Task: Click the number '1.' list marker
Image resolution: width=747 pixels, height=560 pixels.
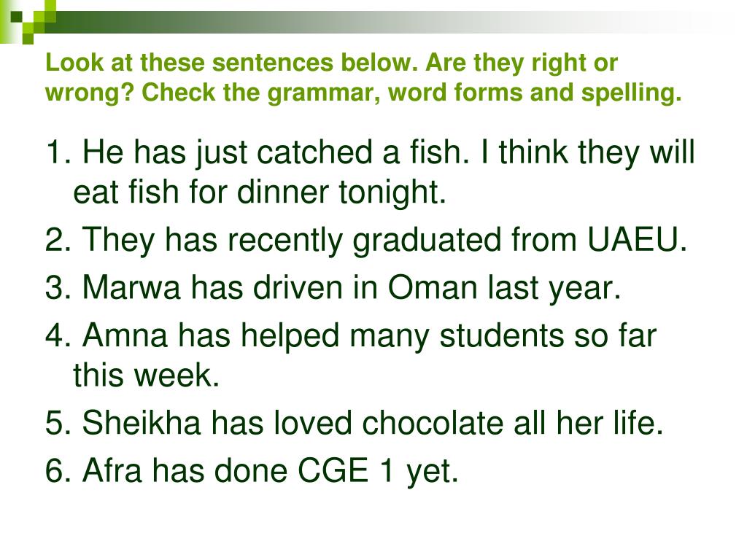Action: [58, 152]
